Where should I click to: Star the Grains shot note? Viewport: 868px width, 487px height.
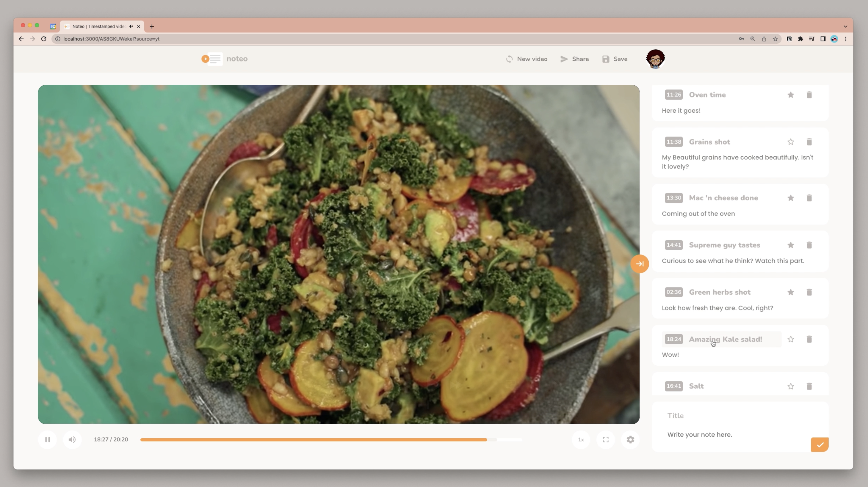tap(790, 142)
